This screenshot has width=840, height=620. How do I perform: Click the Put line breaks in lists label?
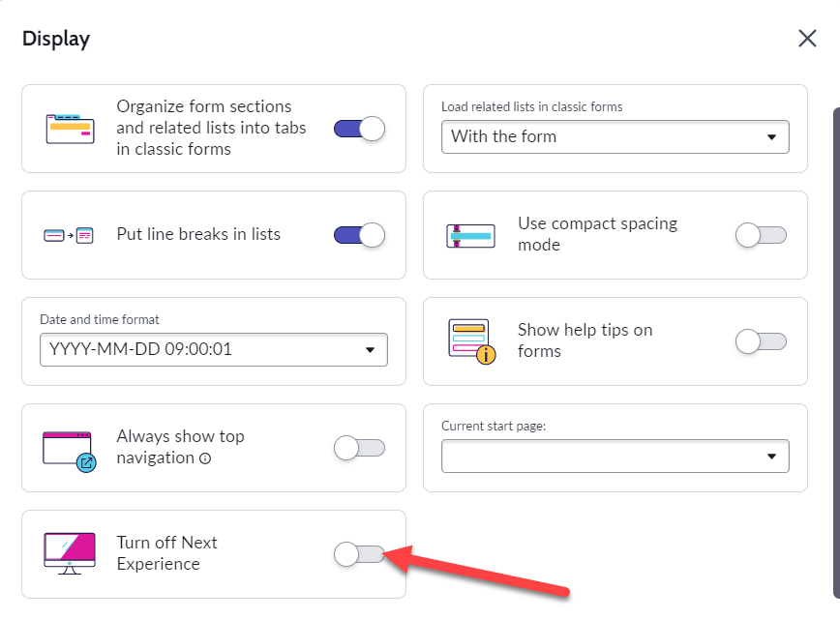coord(198,234)
